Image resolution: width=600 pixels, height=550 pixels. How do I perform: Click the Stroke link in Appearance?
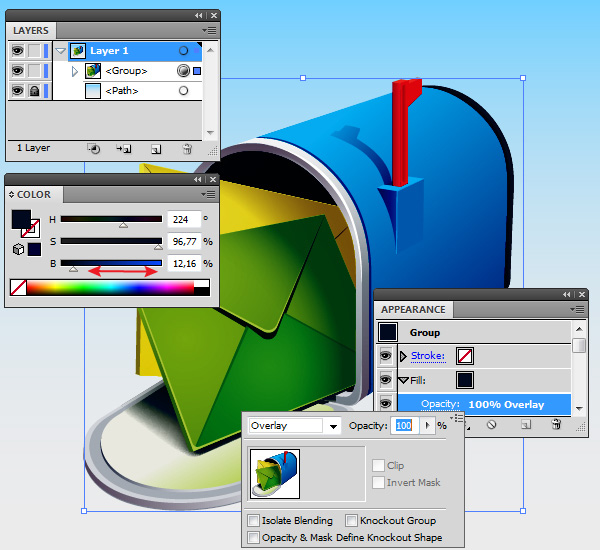[x=429, y=355]
